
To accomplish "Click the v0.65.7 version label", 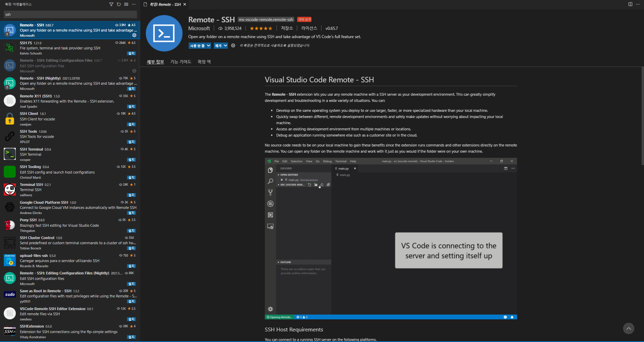I will pos(331,28).
